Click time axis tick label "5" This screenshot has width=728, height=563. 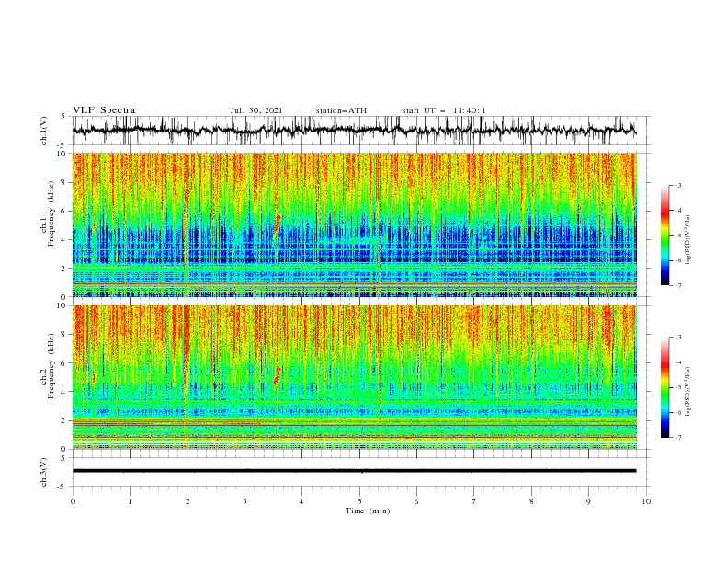359,501
